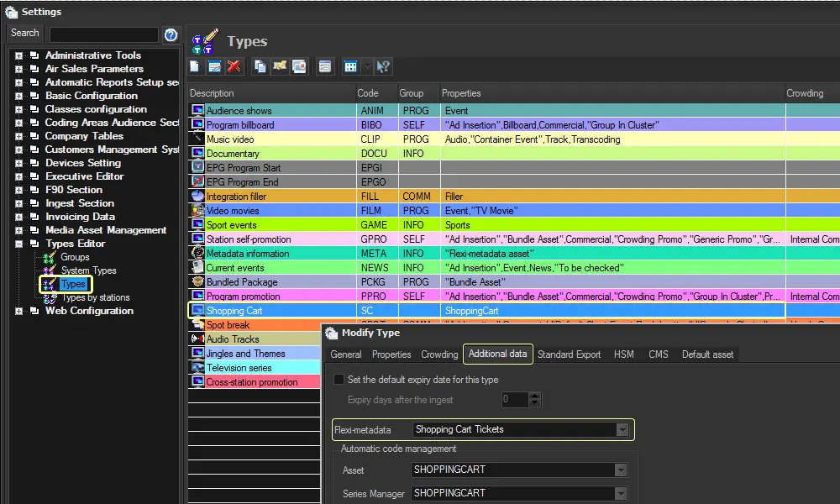The height and width of the screenshot is (504, 840).
Task: Click into the search text field
Action: tap(103, 34)
